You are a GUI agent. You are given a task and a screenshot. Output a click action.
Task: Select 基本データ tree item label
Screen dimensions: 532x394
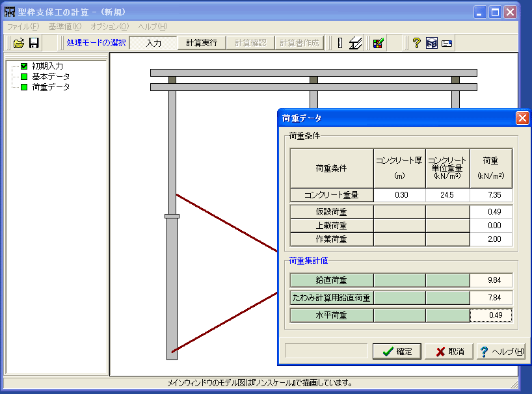[x=51, y=77]
